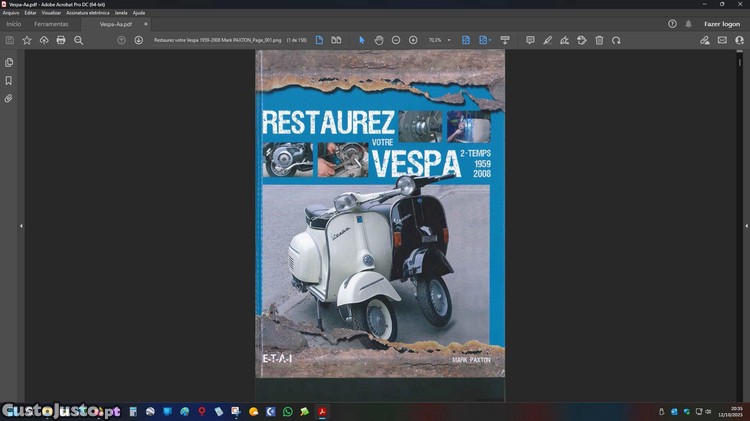Viewport: 750px width, 421px height.
Task: Click the star bookmark icon in toolbar
Action: (x=27, y=40)
